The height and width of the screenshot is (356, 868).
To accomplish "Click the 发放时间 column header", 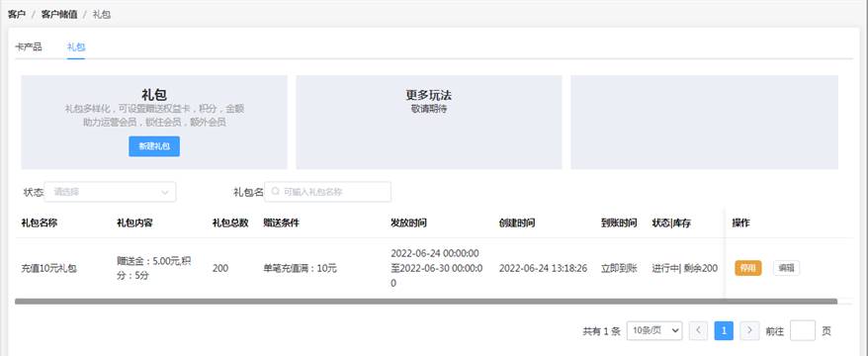I will tap(408, 222).
